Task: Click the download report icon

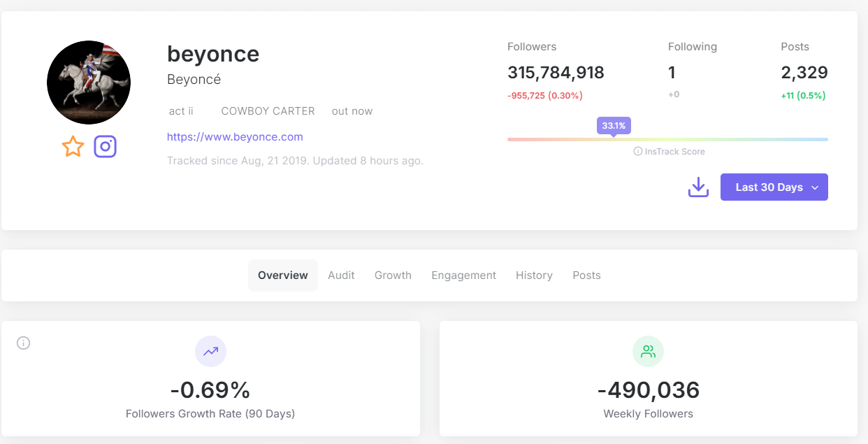Action: [x=698, y=187]
